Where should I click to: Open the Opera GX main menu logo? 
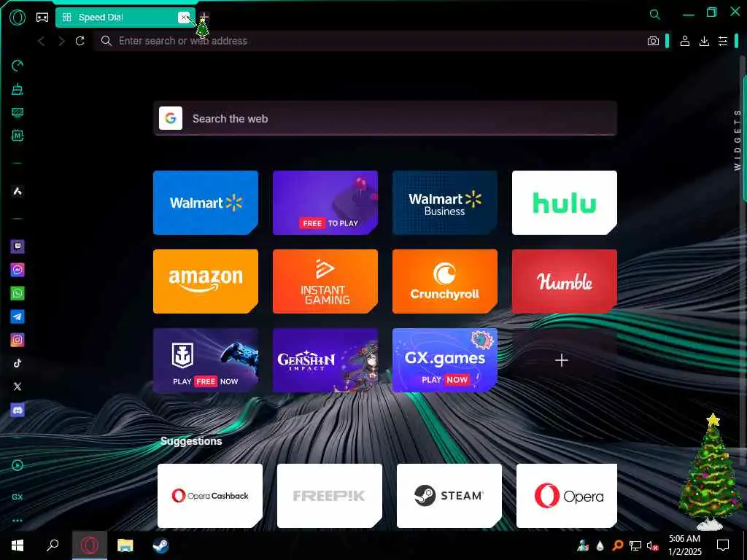18,17
